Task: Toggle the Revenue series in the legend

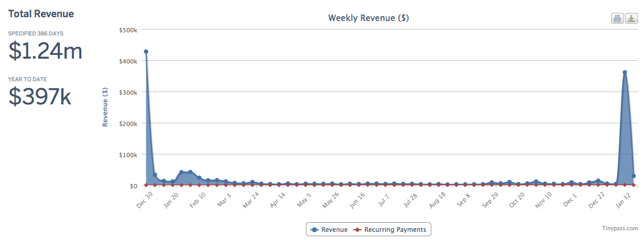Action: (330, 230)
